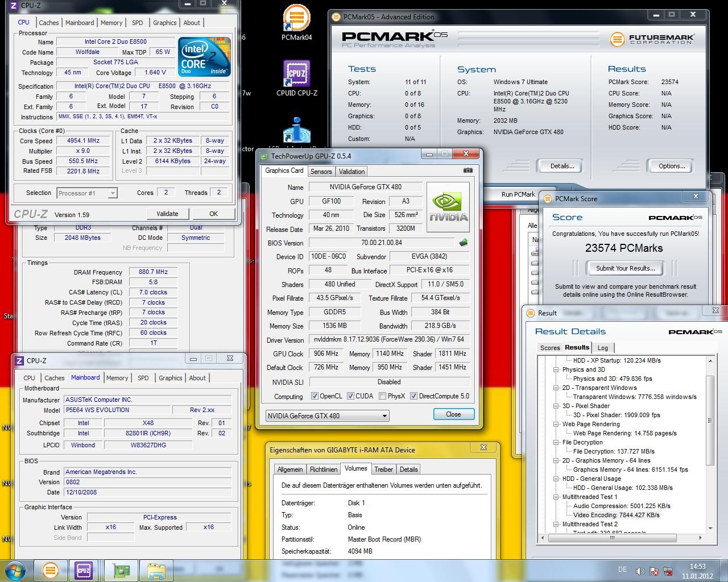Select the Video Encoding result row
This screenshot has height=582, width=728.
tap(616, 515)
